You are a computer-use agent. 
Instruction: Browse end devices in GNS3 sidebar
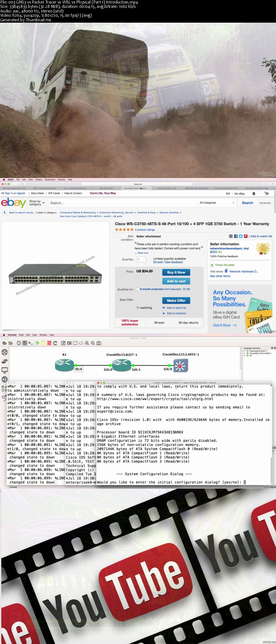click(5, 370)
